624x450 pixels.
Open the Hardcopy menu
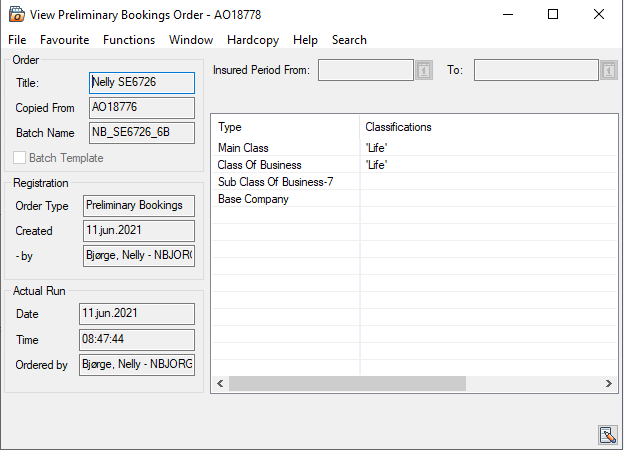point(252,40)
